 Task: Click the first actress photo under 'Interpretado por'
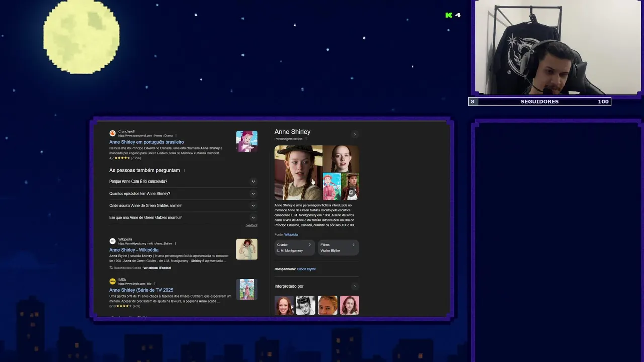pos(284,305)
